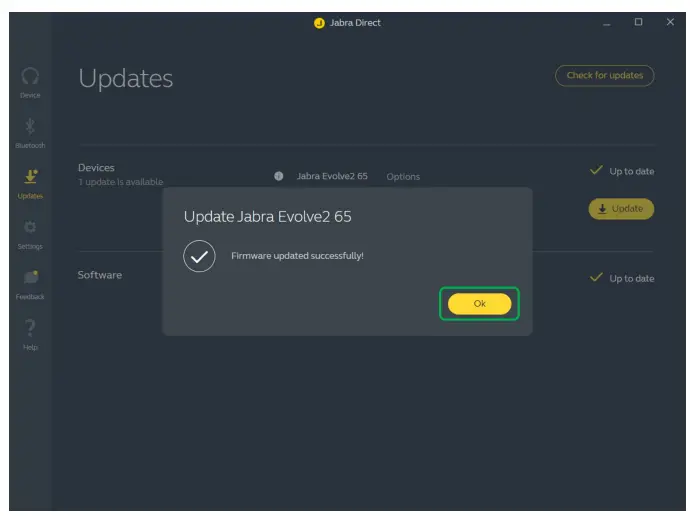Open Help from the sidebar
Image resolution: width=690 pixels, height=516 pixels.
30,335
